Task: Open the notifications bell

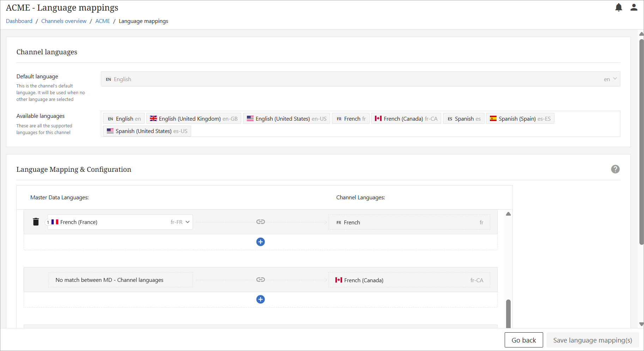Action: (619, 7)
